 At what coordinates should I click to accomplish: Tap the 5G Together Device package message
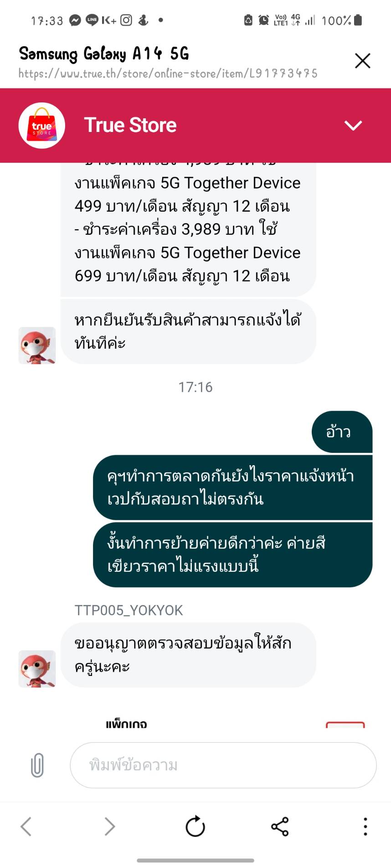[188, 229]
